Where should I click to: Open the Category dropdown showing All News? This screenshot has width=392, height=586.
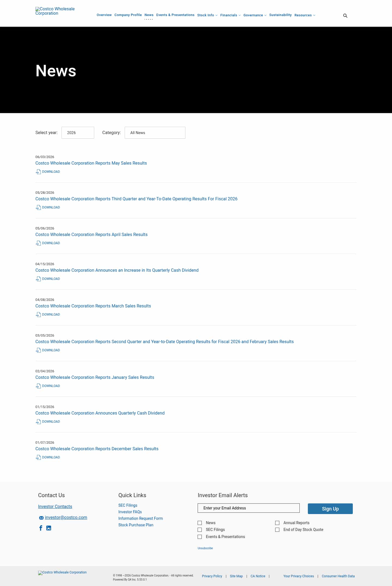point(155,133)
